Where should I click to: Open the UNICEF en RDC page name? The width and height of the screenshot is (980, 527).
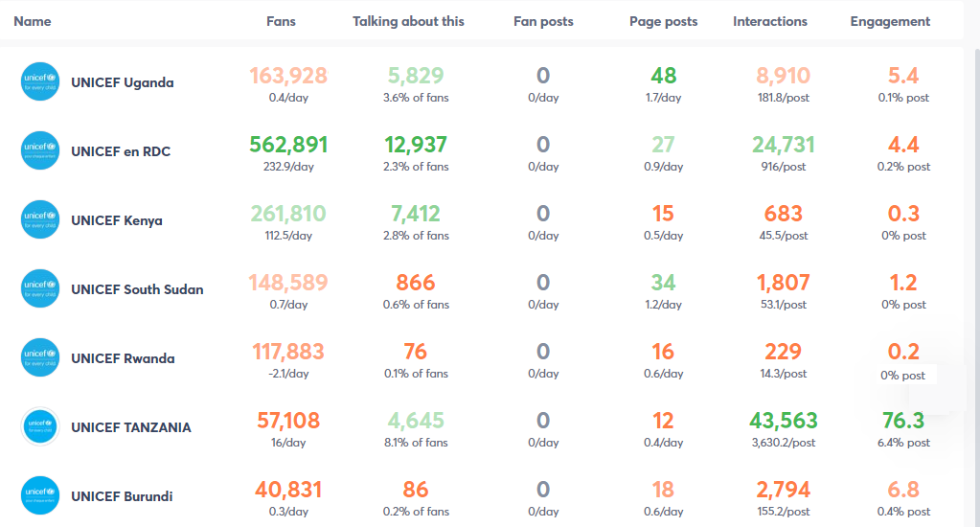tap(121, 151)
